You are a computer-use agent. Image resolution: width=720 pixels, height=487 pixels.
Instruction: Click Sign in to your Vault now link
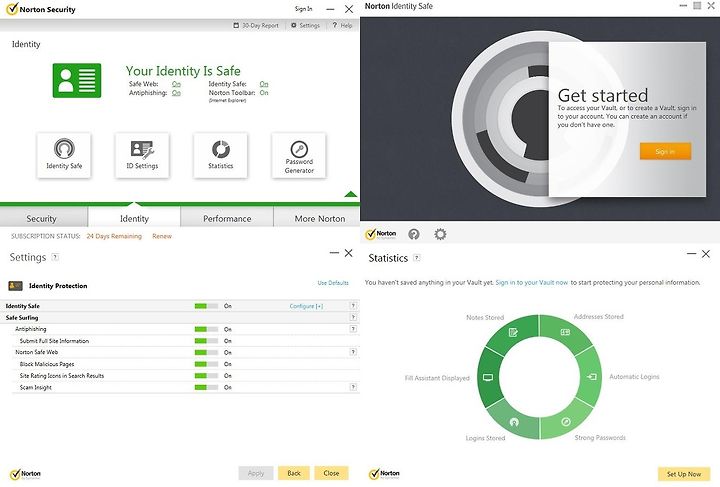coord(532,283)
